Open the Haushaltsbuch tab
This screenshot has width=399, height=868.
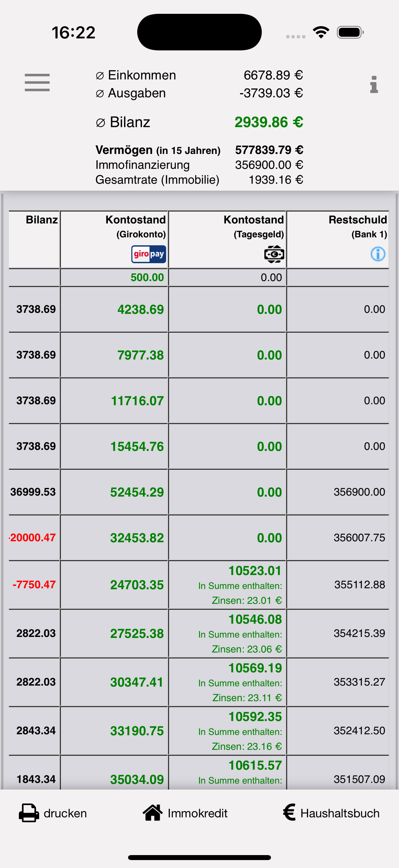click(331, 813)
